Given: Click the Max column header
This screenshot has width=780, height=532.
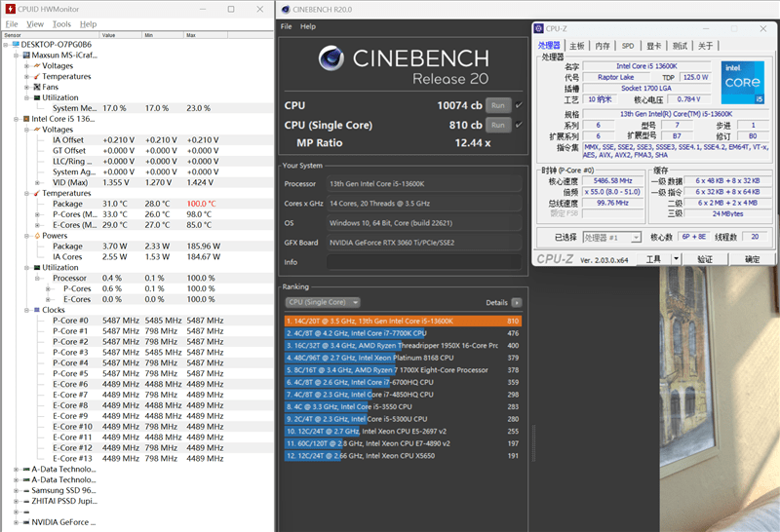Looking at the screenshot, I should pyautogui.click(x=206, y=35).
